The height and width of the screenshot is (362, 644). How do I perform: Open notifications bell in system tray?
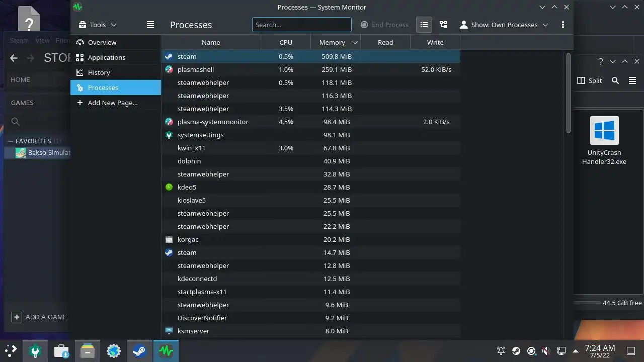coord(501,351)
